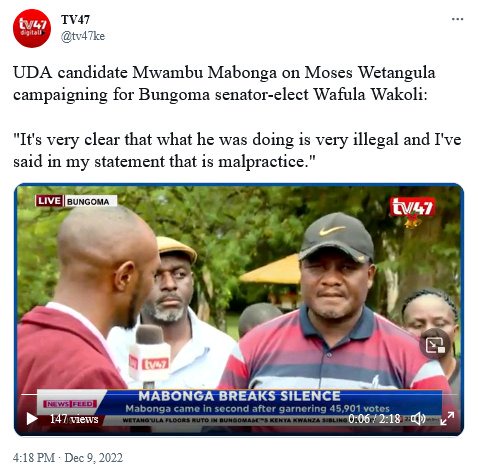Open the TV47 account display name

coord(75,20)
